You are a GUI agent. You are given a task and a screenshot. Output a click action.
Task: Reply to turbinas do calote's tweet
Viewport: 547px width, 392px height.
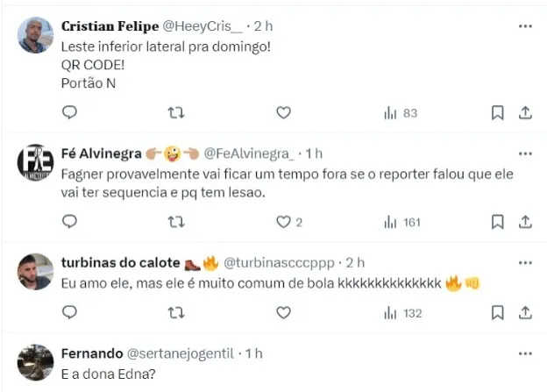point(70,312)
